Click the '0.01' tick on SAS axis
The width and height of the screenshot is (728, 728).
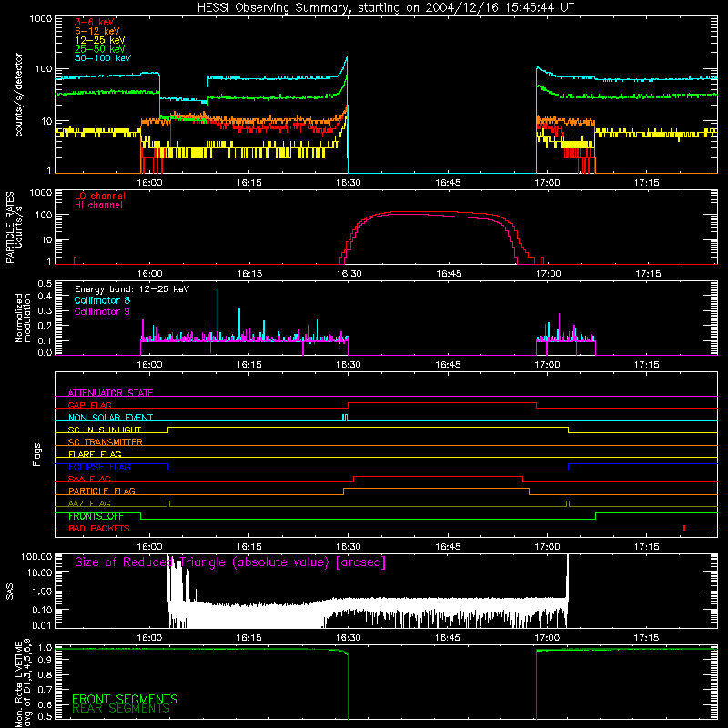click(42, 625)
